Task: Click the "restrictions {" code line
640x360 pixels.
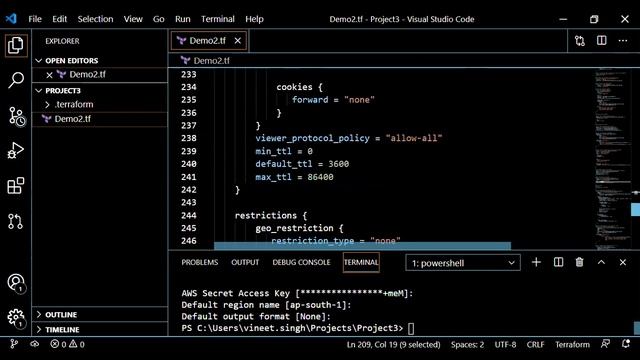Action: tap(271, 216)
